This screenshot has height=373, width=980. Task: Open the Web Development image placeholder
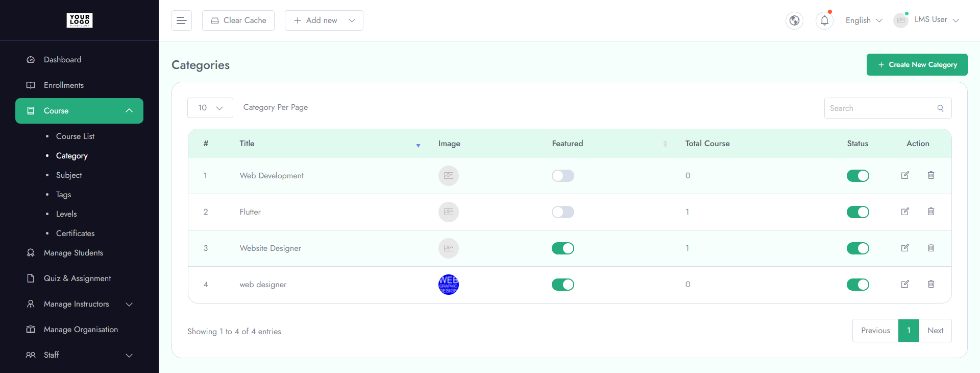(x=449, y=176)
